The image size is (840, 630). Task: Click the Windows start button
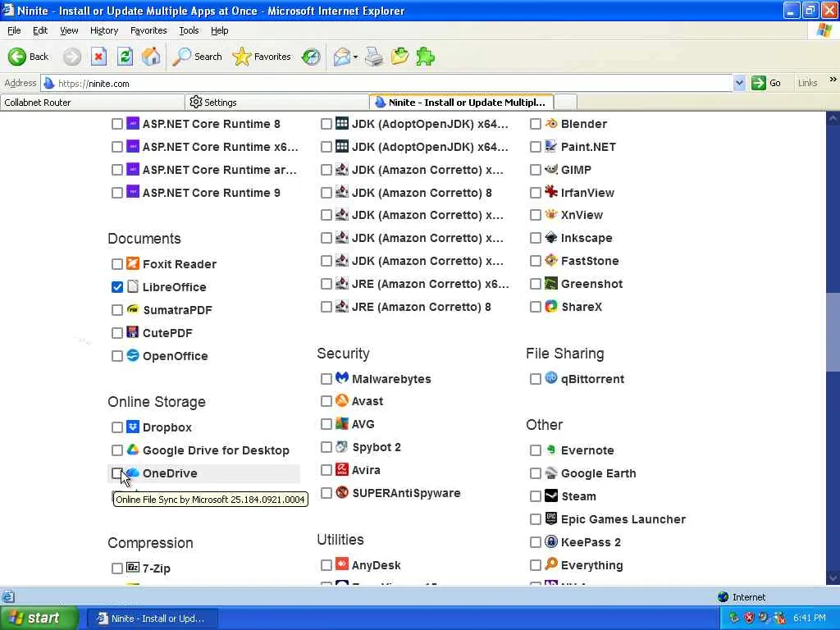39,619
